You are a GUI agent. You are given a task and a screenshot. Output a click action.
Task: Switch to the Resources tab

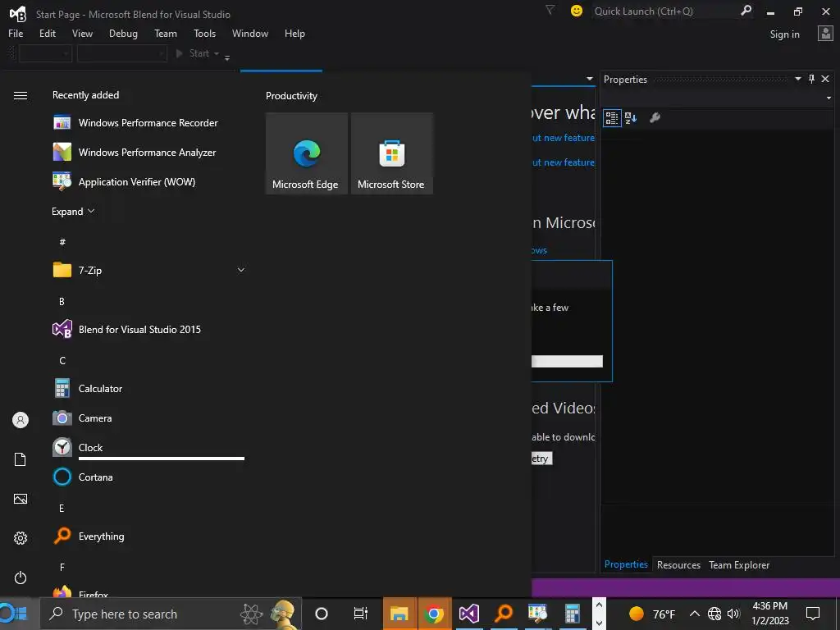tap(678, 564)
